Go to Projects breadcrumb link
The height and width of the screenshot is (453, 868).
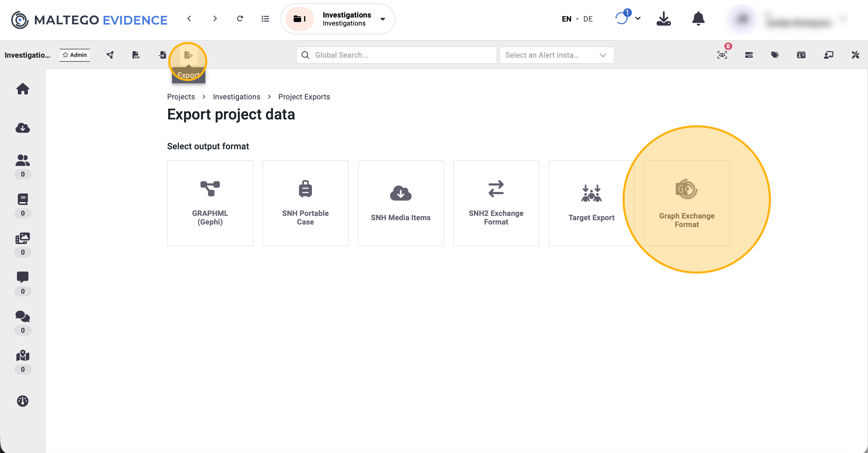[x=181, y=97]
